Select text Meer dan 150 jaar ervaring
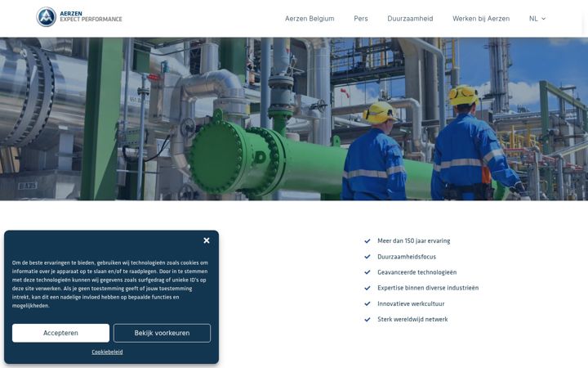 point(413,241)
